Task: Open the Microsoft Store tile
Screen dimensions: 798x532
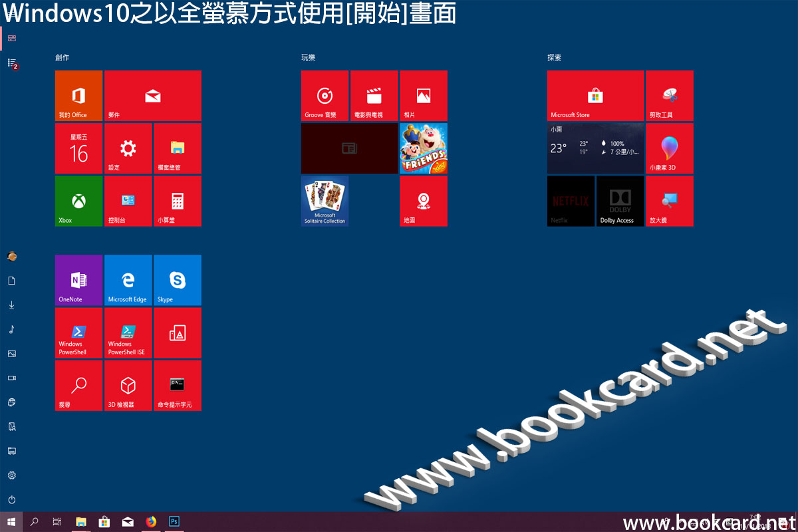Action: pos(595,96)
